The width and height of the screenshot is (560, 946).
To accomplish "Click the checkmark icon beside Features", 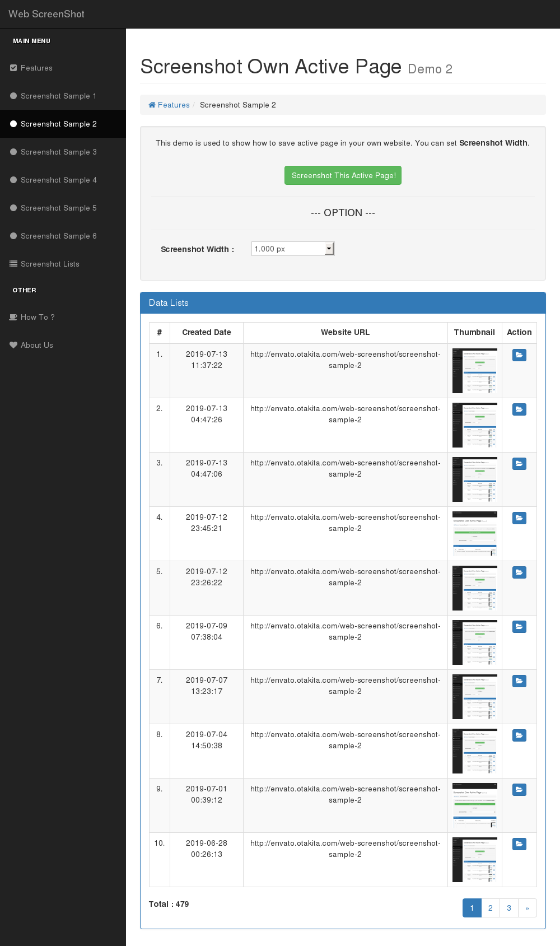I will pyautogui.click(x=13, y=68).
